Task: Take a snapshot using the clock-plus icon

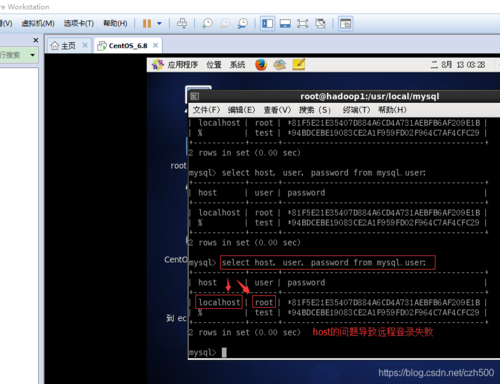Action: click(207, 23)
